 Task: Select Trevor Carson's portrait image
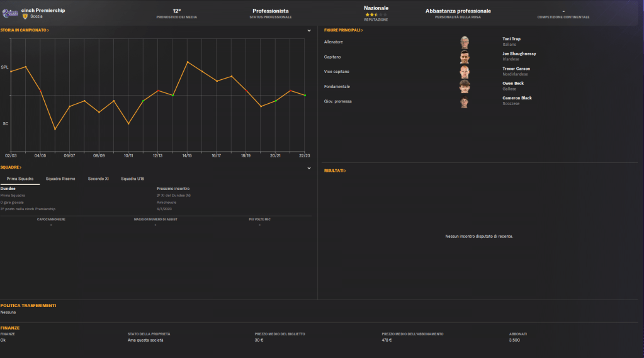pyautogui.click(x=465, y=72)
